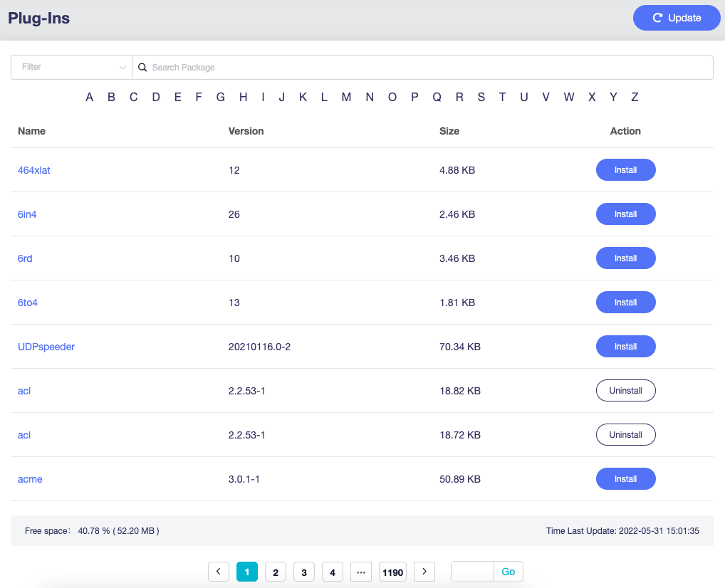Filter packages by letter U
The height and width of the screenshot is (588, 725).
pos(524,97)
